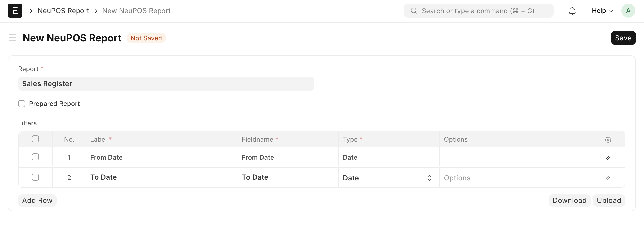Click the To Date fieldname cell
This screenshot has height=232, width=644.
(288, 177)
